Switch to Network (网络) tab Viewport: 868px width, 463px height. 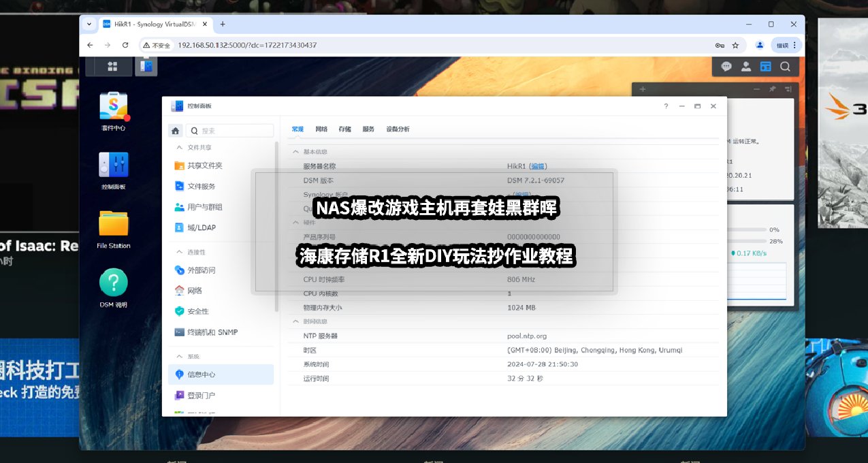click(x=321, y=129)
